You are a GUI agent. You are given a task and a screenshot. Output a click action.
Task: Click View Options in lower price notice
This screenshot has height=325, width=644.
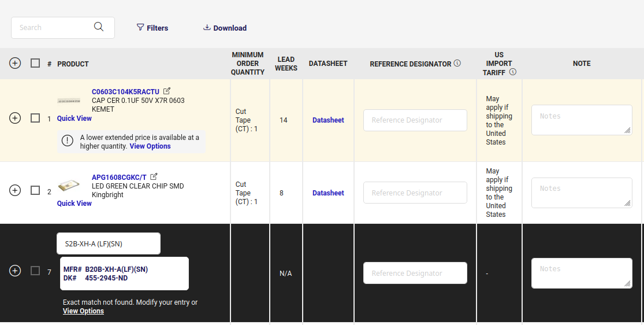(150, 146)
